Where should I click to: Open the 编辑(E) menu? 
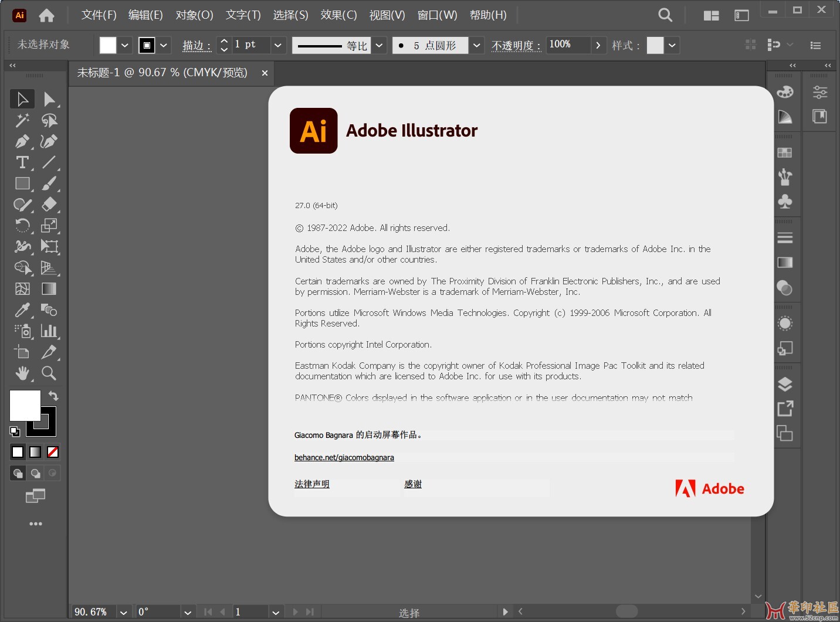click(145, 15)
